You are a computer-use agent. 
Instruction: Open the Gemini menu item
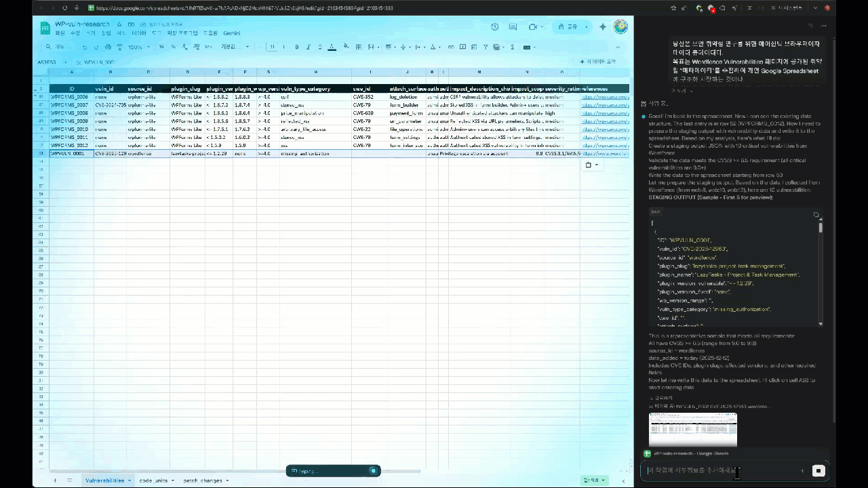pos(232,33)
